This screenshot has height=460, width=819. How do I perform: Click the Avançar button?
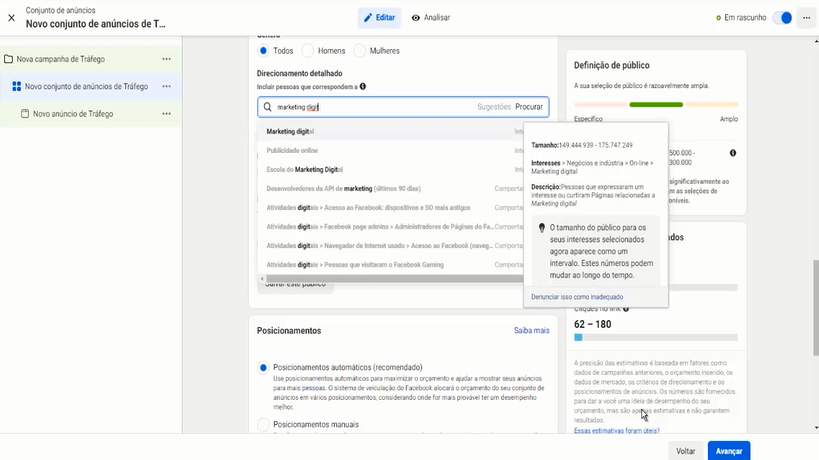729,451
